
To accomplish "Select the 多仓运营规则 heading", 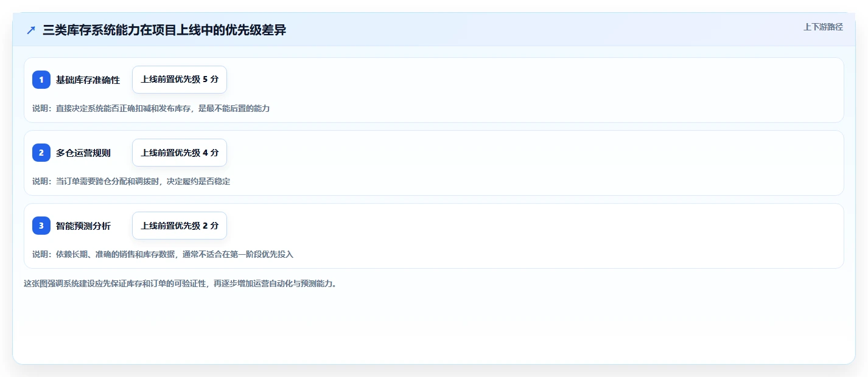I will tap(83, 153).
